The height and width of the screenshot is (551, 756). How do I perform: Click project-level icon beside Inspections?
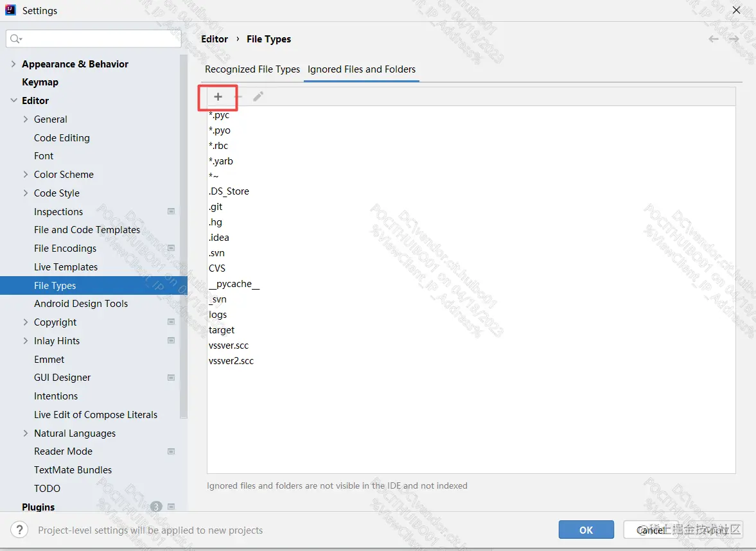[171, 211]
